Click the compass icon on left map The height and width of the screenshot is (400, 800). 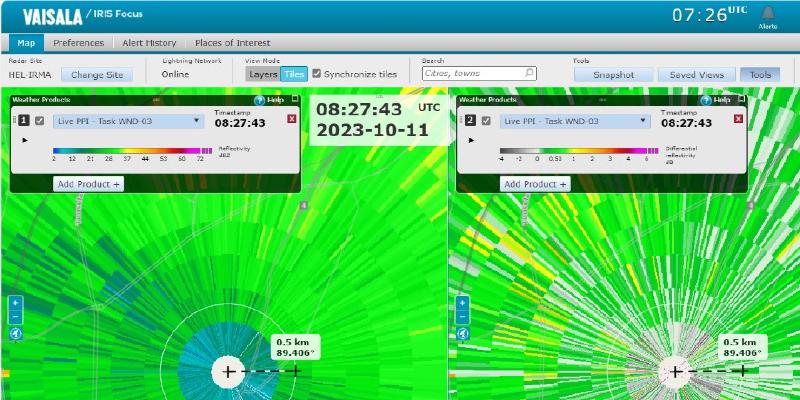pyautogui.click(x=15, y=334)
